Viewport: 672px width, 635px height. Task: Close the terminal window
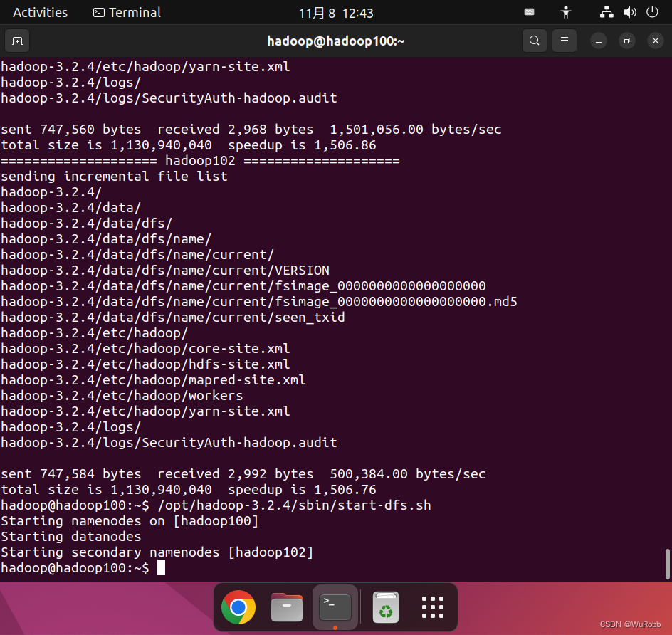tap(656, 41)
